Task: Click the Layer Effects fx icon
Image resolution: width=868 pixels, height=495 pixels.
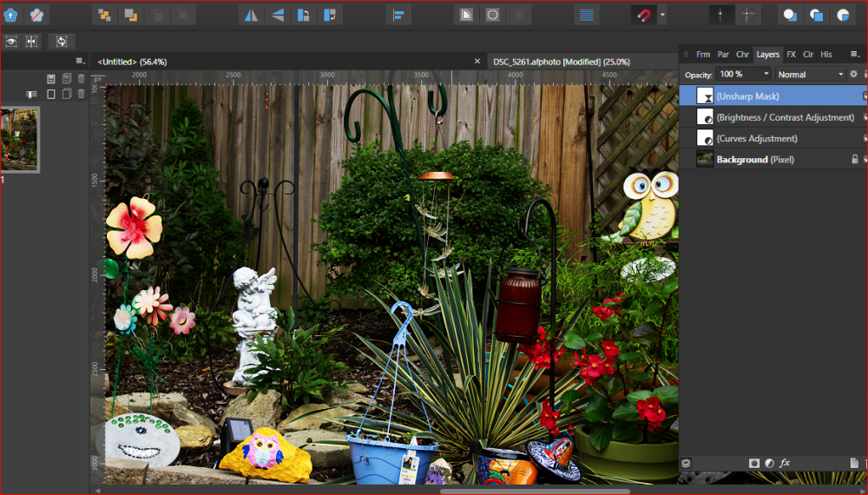Action: [785, 463]
